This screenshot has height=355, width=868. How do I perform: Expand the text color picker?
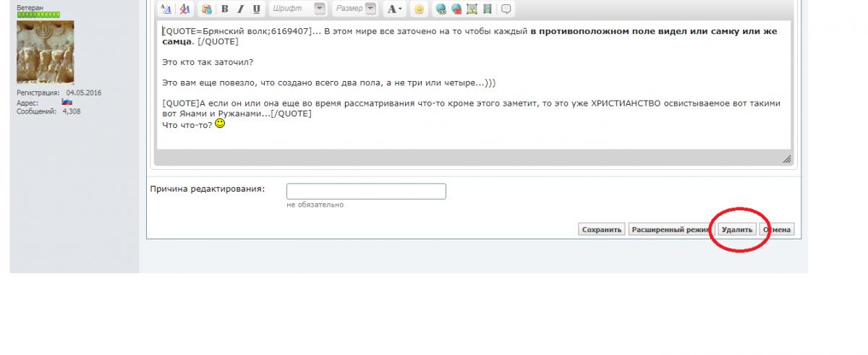coord(395,9)
